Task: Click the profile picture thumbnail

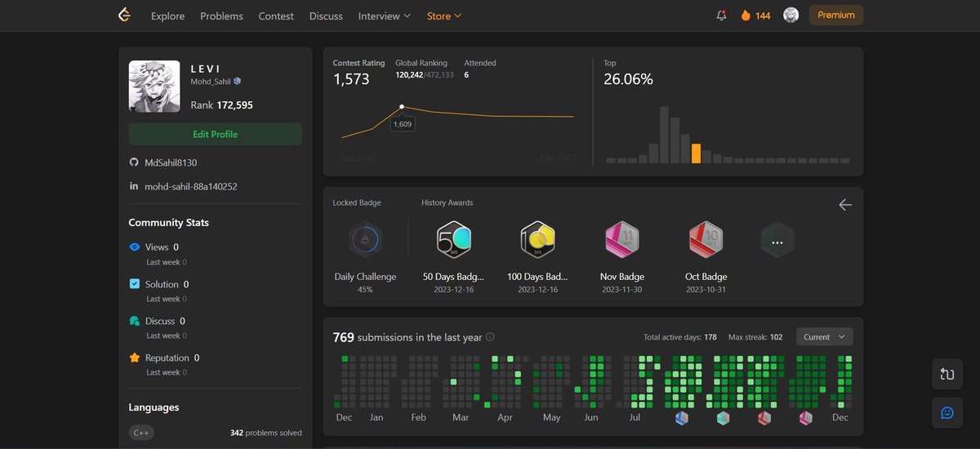Action: click(154, 87)
